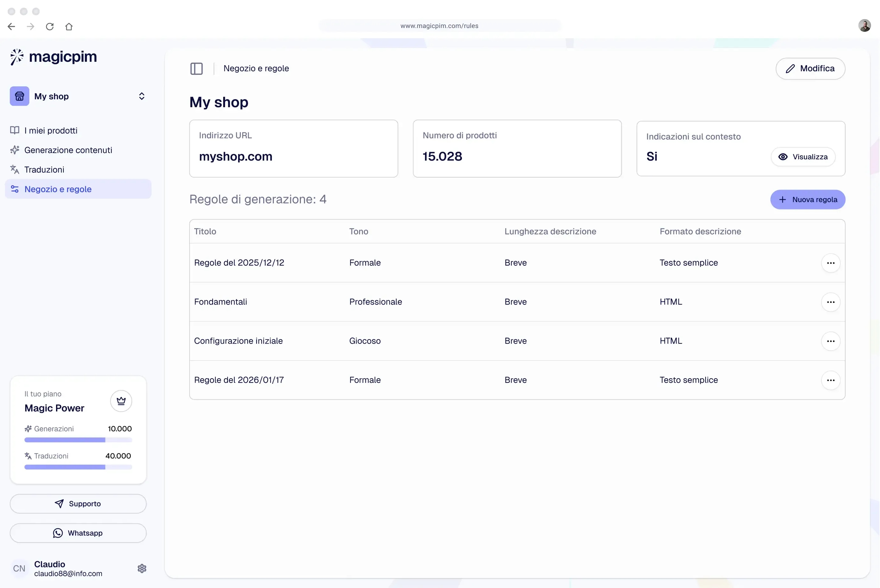Click the browser reload icon
The width and height of the screenshot is (880, 588).
pos(50,26)
